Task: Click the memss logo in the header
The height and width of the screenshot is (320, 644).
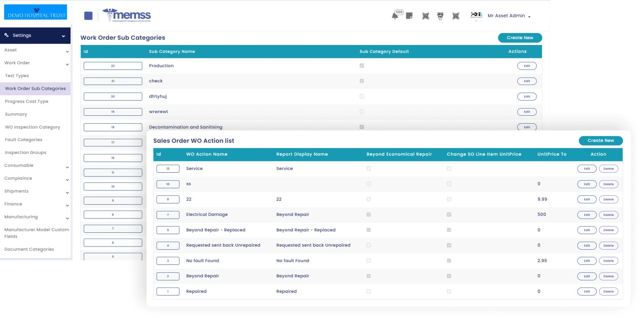Action: point(126,16)
